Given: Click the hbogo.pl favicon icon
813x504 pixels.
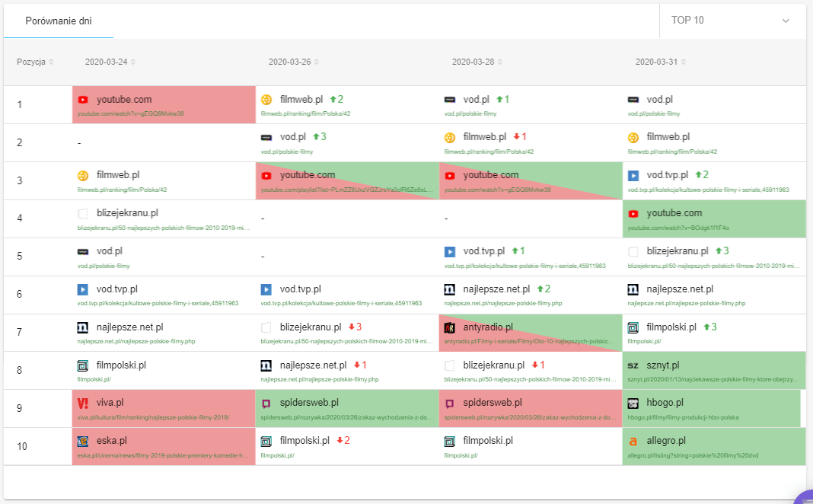Looking at the screenshot, I should point(633,403).
